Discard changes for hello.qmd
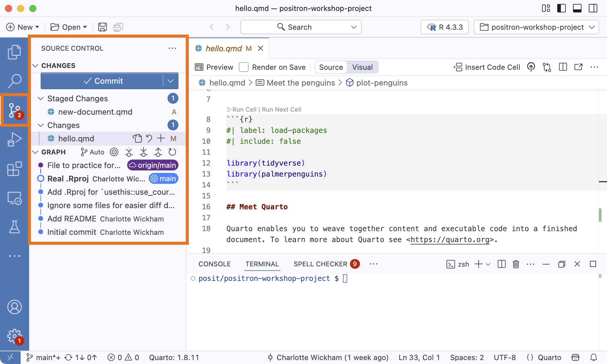 pyautogui.click(x=149, y=139)
